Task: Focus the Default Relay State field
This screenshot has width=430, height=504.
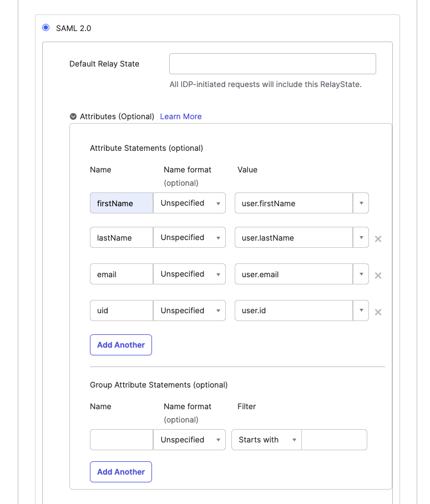Action: point(273,64)
